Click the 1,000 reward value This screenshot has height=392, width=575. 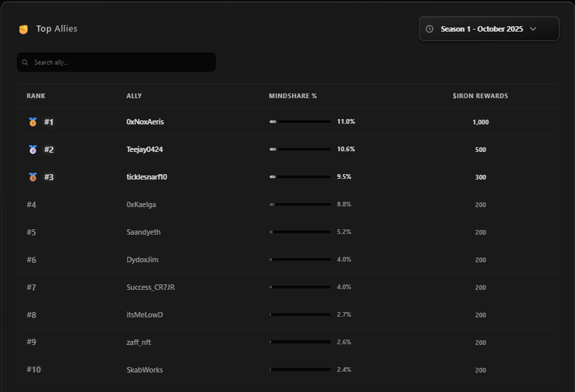(480, 122)
